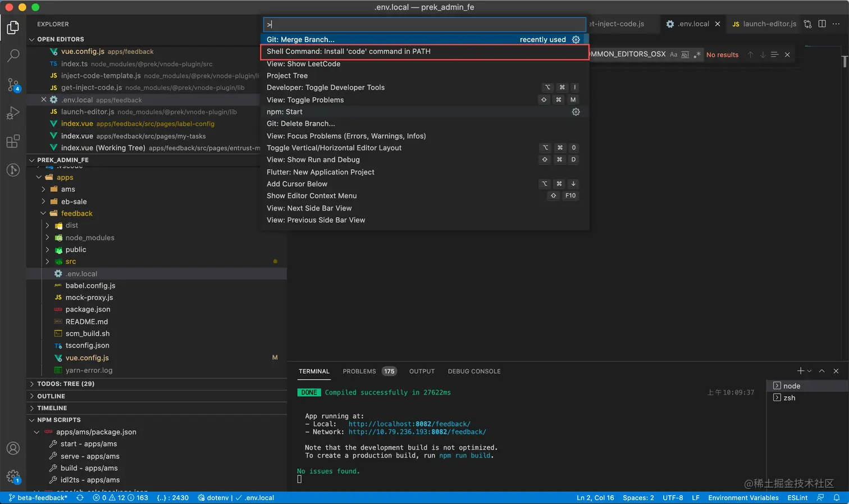Open notifications bell in status bar

click(x=837, y=498)
